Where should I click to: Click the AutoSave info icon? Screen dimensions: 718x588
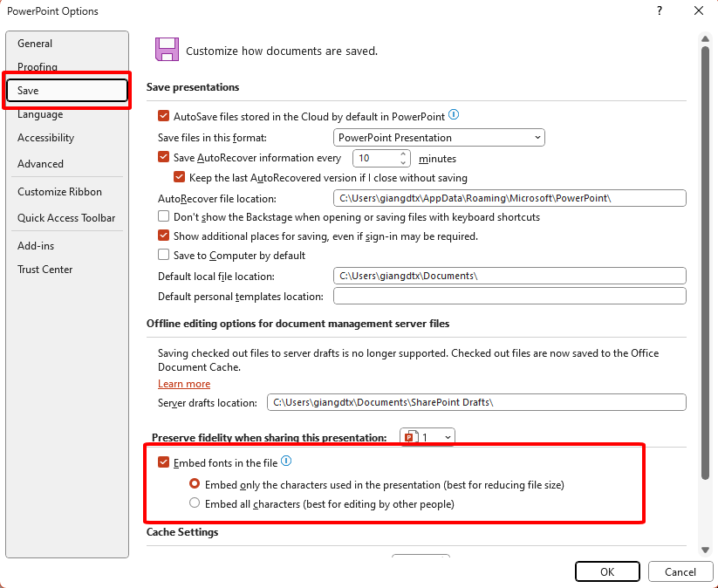point(454,115)
